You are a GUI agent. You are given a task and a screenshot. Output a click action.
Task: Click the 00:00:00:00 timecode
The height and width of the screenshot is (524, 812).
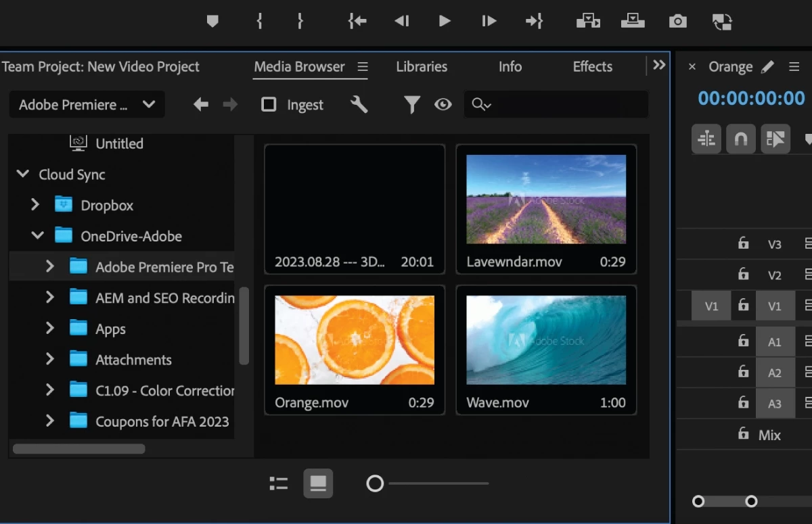pyautogui.click(x=752, y=99)
